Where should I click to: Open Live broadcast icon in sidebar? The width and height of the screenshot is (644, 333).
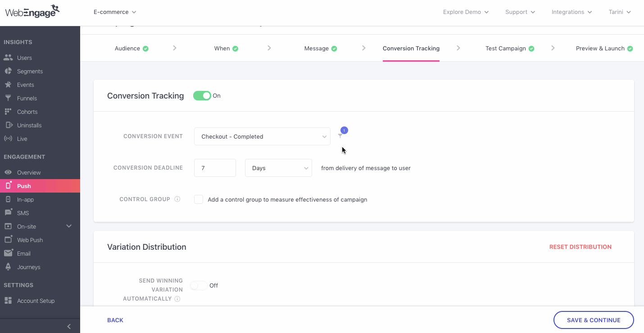(8, 139)
